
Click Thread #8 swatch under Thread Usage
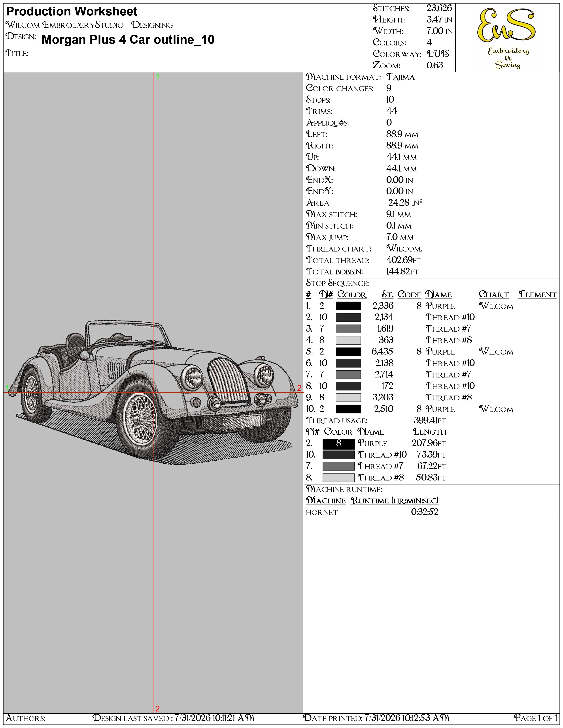(x=338, y=478)
